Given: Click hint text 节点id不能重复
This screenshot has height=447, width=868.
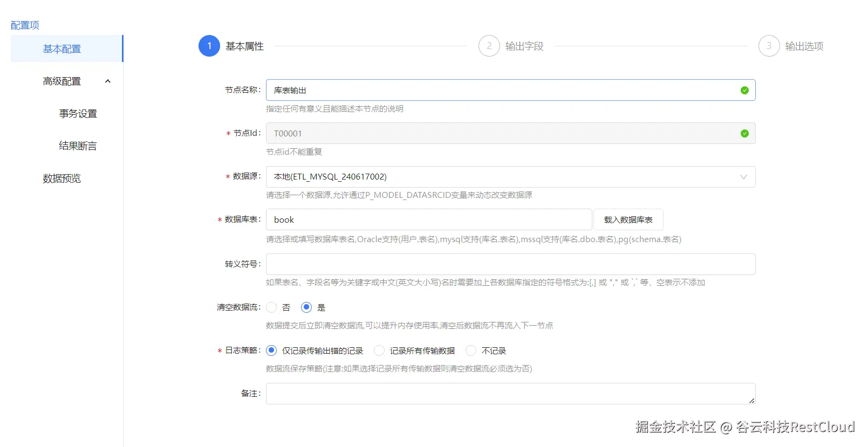Looking at the screenshot, I should coord(294,152).
